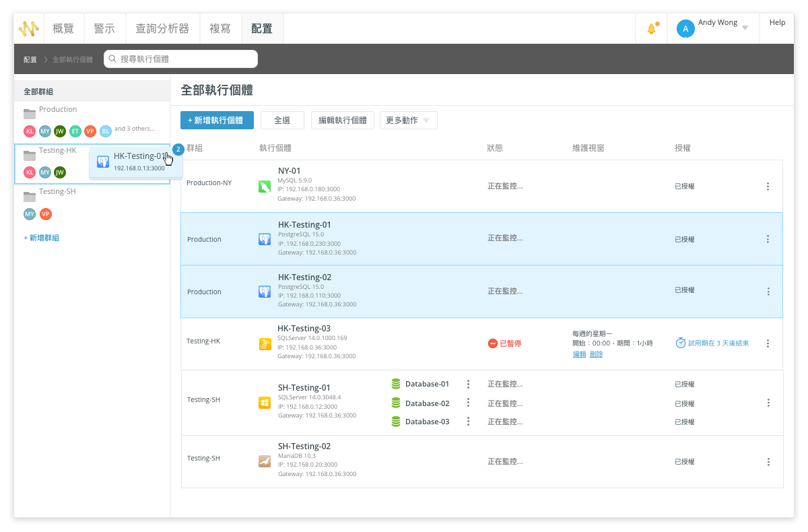Open the 警示 tab
Screen dimensions: 808x532
tap(104, 29)
